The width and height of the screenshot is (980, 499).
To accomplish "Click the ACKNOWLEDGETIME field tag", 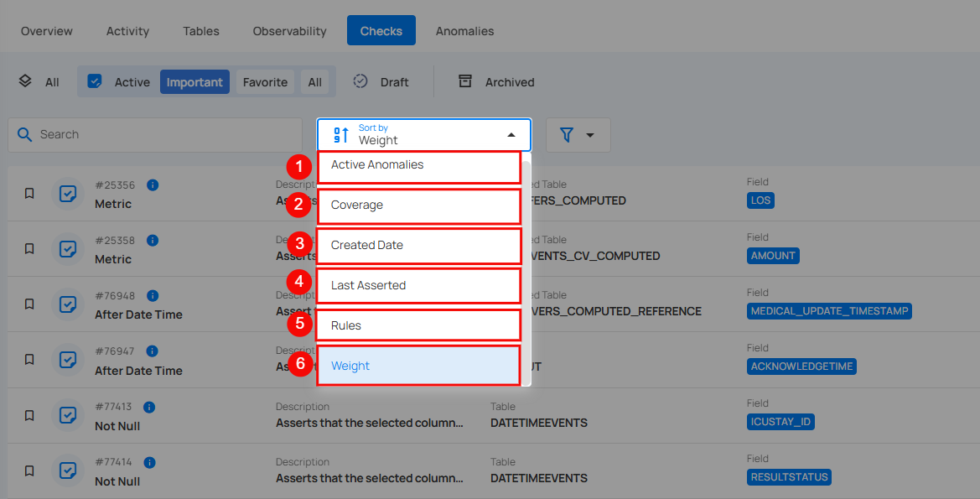I will pos(802,366).
